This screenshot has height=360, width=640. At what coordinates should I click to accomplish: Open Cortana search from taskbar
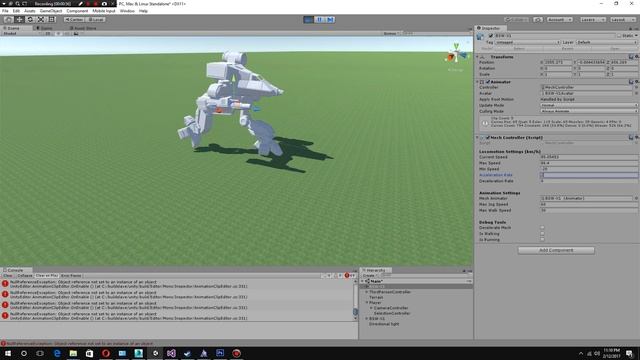[x=24, y=353]
